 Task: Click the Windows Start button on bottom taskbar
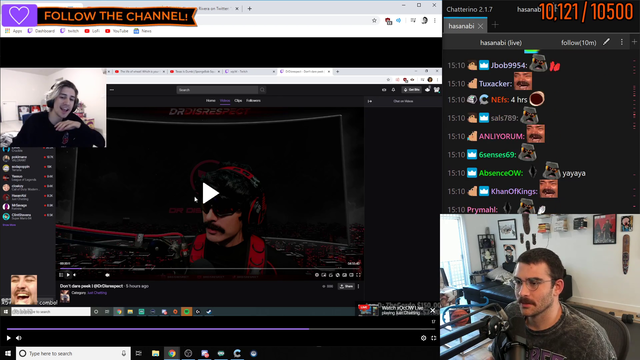[7, 353]
